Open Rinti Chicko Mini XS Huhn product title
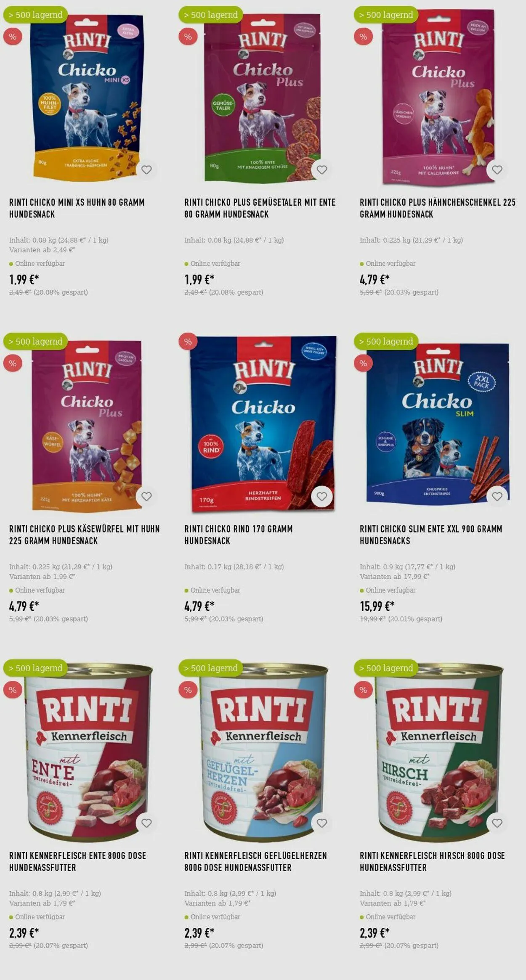 pos(77,208)
